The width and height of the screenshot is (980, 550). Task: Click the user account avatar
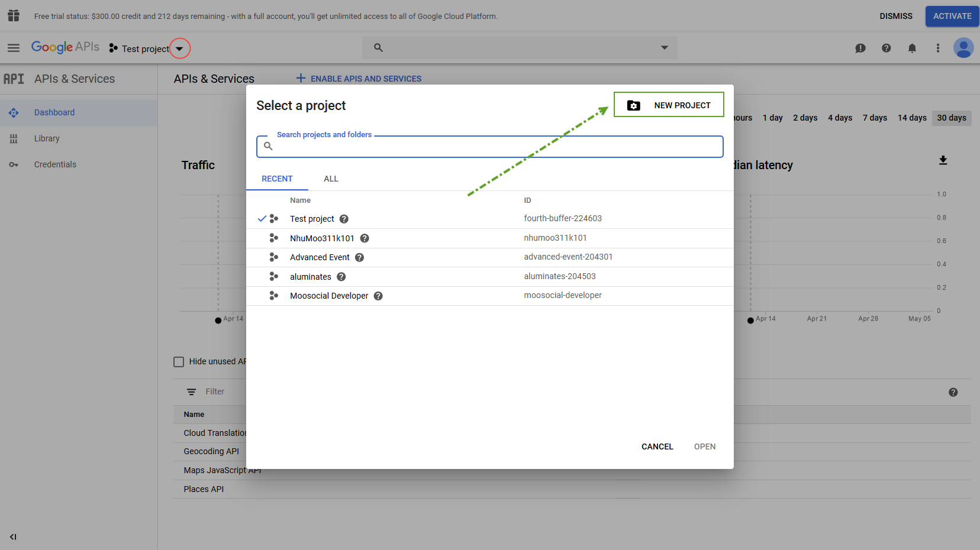(x=963, y=48)
